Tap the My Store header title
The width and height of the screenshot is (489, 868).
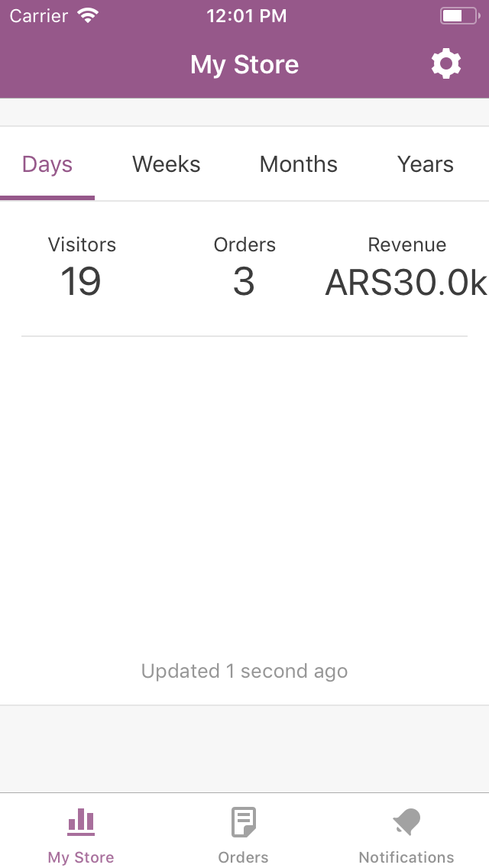coord(244,65)
